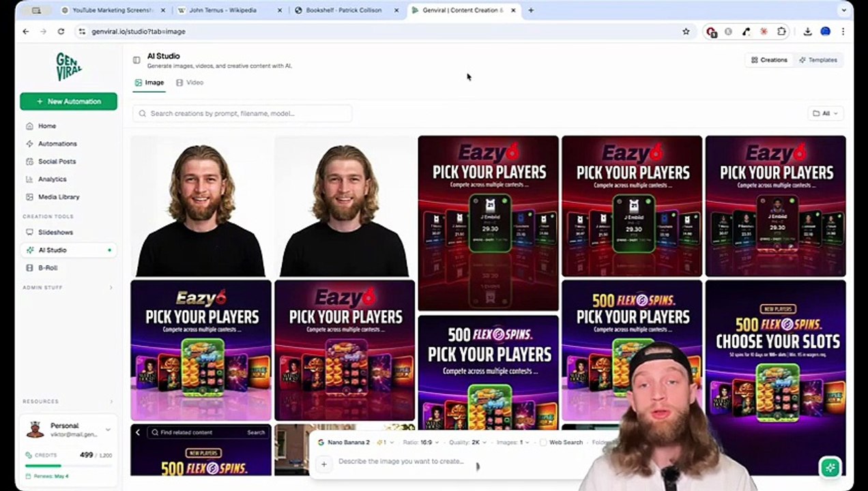This screenshot has height=491, width=868.
Task: Click the red extension icon in toolbar
Action: coord(712,32)
